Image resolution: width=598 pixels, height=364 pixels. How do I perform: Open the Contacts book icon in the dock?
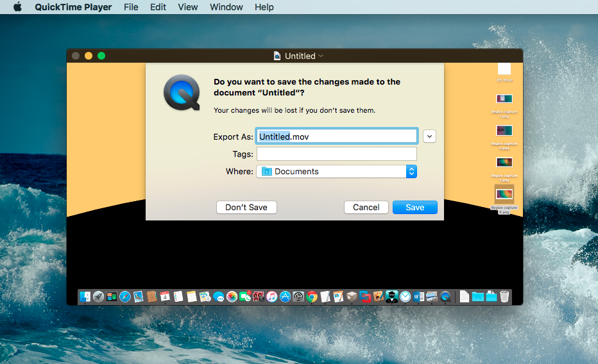[152, 297]
